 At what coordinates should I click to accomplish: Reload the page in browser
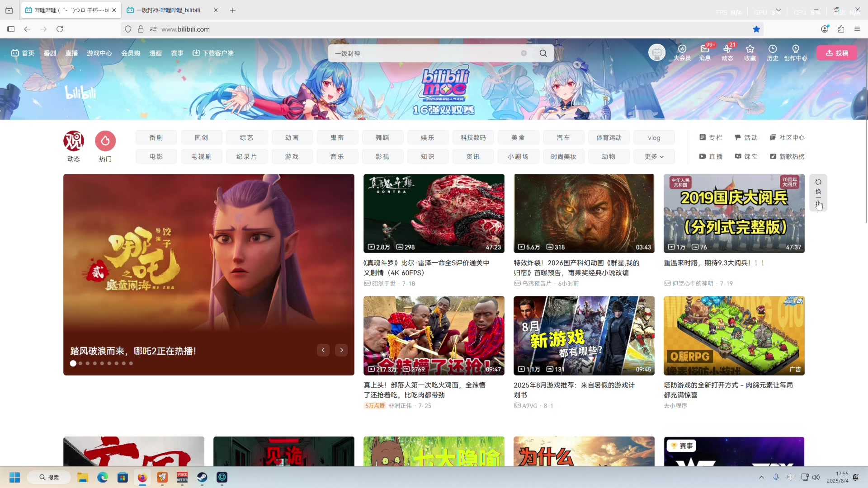click(x=60, y=29)
